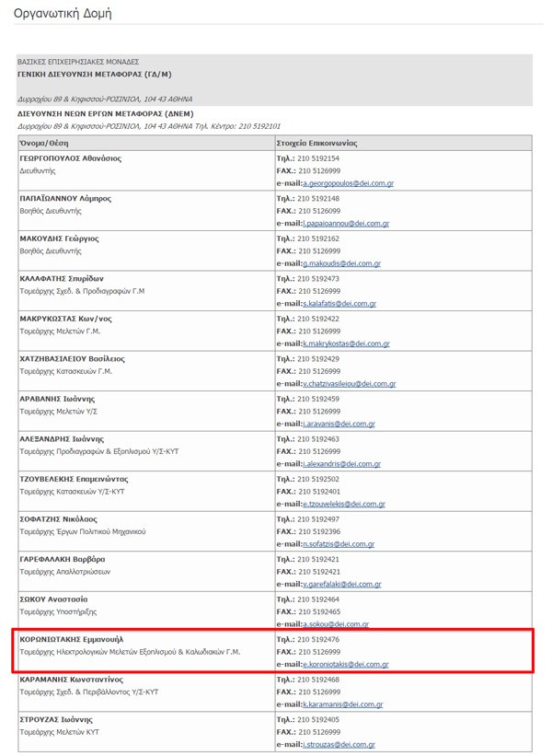This screenshot has width=552, height=756.
Task: Click the ΔΙΕΥΘΥΝΣΗ ΝΕΩΝ ΕΡΓΩΝ ΜΕΤΑΦΟΡΑΣ (ΔΝΕΜ) heading
Action: [x=106, y=114]
